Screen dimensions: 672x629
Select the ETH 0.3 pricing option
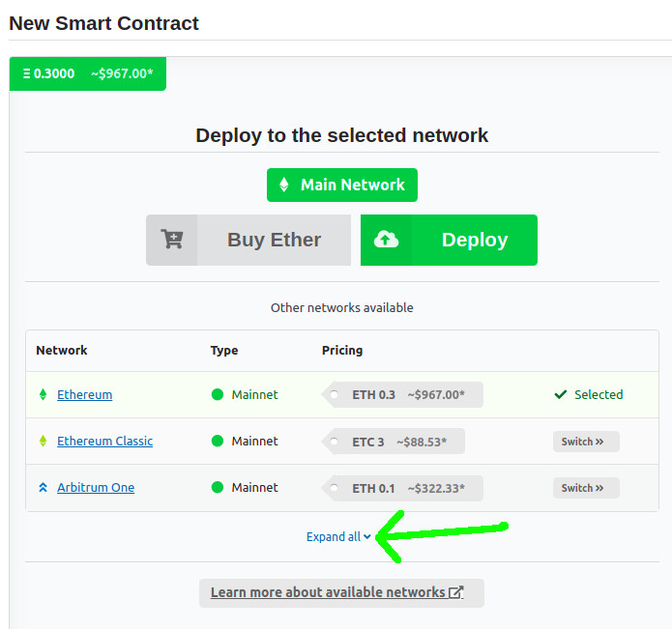click(x=402, y=394)
